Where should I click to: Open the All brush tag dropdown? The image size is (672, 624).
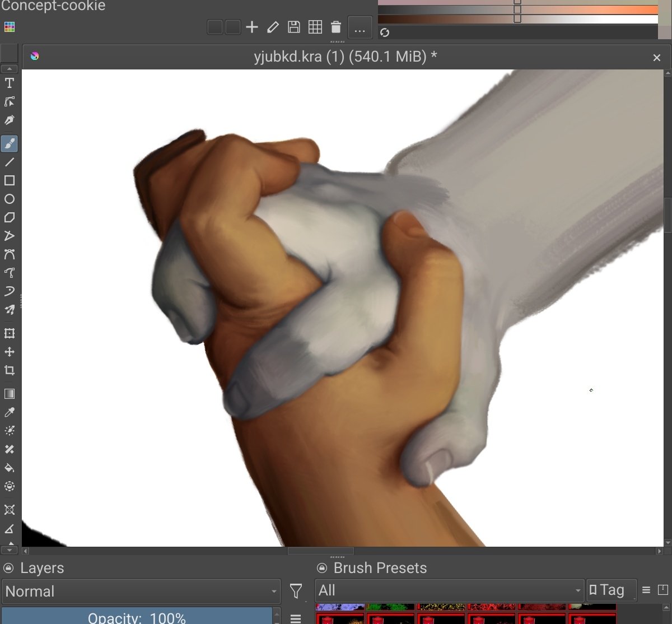pyautogui.click(x=450, y=590)
